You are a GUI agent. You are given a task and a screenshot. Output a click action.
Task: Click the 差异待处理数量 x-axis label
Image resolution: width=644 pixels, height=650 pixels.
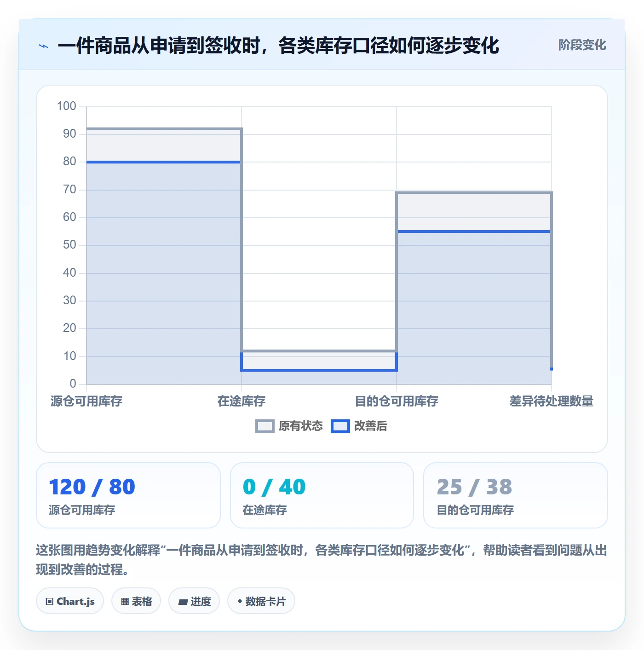[552, 401]
